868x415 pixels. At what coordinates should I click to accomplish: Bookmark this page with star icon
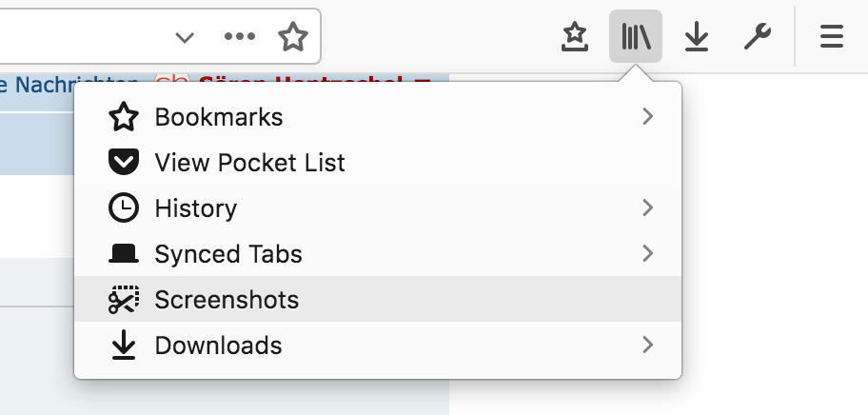pos(293,37)
